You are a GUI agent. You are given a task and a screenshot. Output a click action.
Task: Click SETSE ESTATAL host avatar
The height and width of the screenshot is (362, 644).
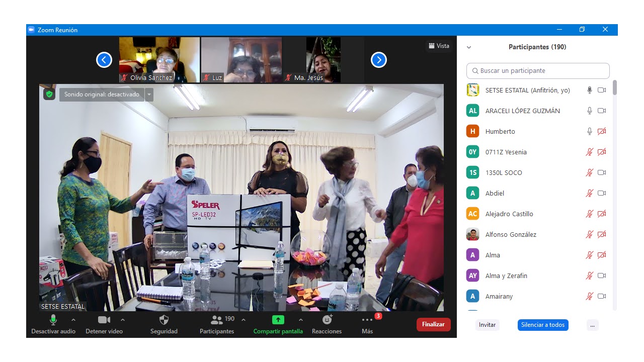(x=473, y=90)
